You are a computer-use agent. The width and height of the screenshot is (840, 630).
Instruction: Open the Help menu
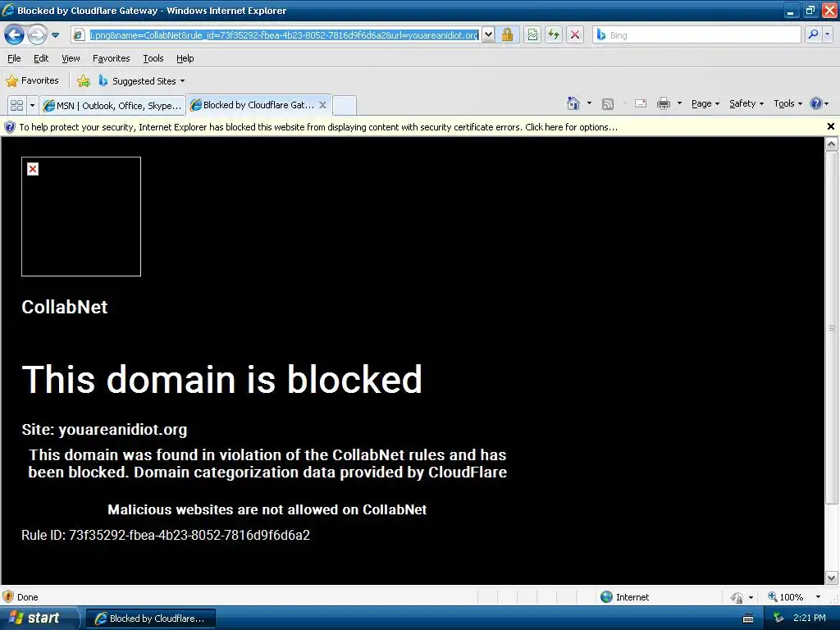pyautogui.click(x=185, y=58)
